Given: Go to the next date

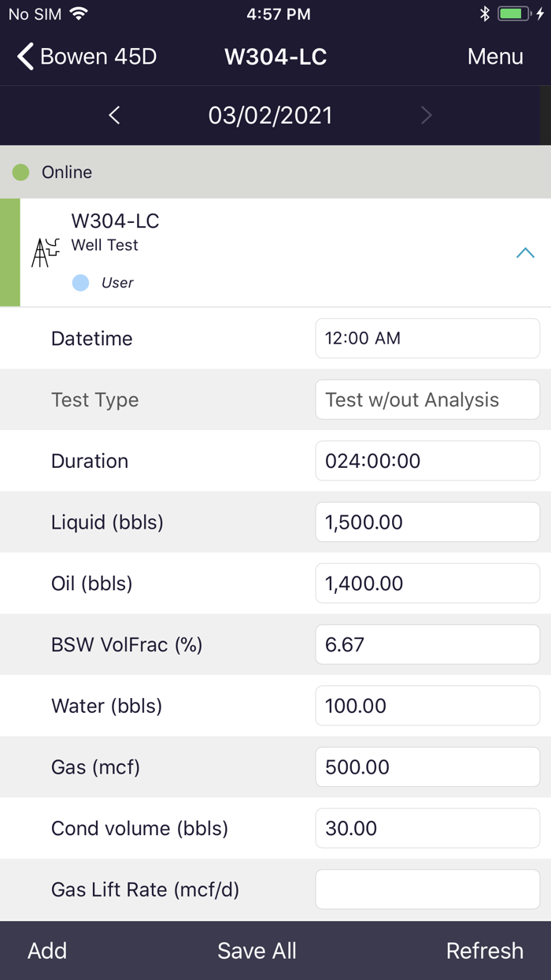Looking at the screenshot, I should click(x=426, y=116).
